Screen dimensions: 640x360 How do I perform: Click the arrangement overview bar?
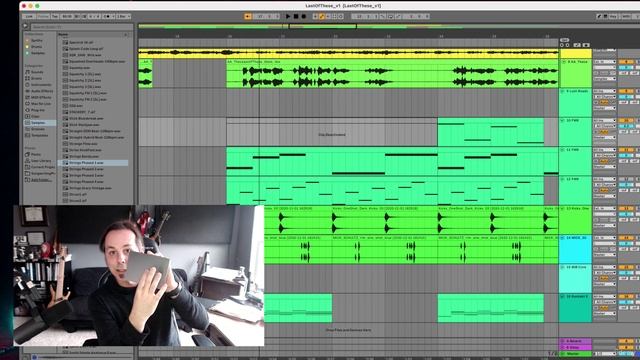(347, 27)
